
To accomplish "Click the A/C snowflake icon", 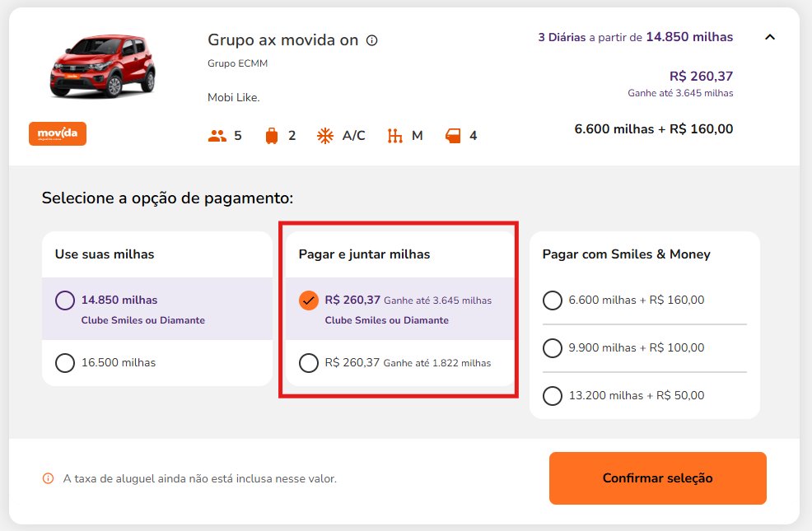I will click(325, 136).
